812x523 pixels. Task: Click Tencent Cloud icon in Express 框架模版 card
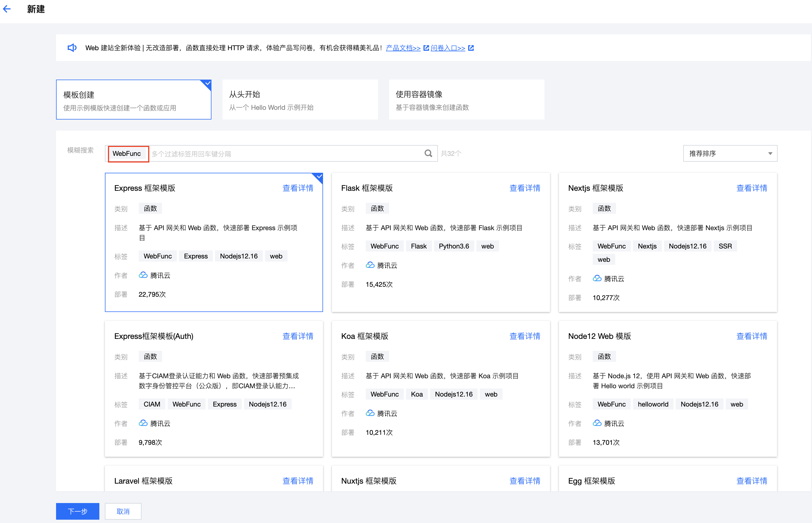[143, 275]
